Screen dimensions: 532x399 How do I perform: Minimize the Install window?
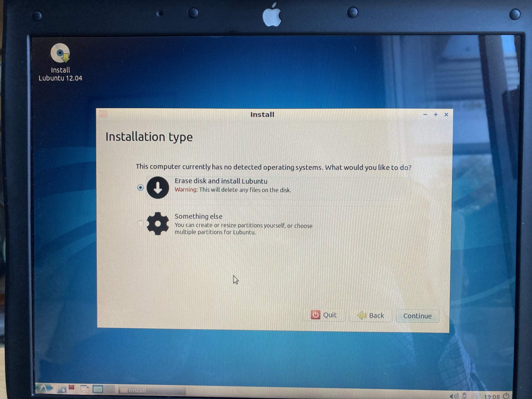(x=425, y=115)
